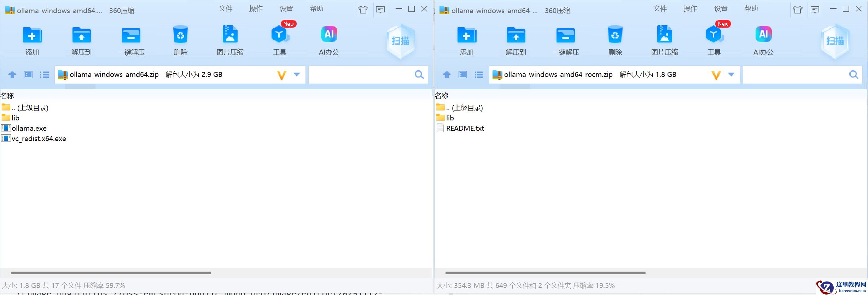The width and height of the screenshot is (868, 295).
Task: Open 帮助 menu in left window
Action: click(x=317, y=9)
